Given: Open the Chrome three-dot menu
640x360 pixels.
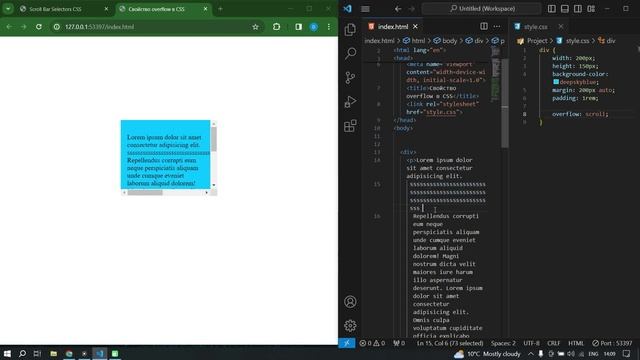Looking at the screenshot, I should tap(329, 27).
